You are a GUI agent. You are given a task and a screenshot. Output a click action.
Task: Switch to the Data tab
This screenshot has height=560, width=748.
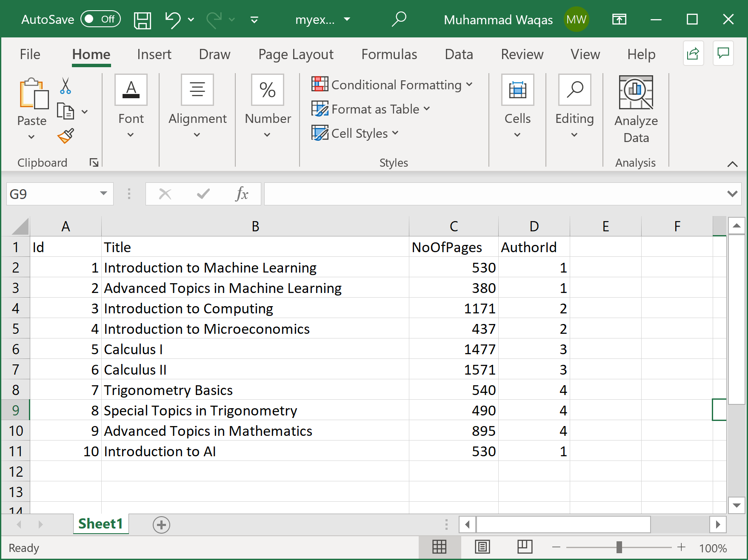[459, 54]
